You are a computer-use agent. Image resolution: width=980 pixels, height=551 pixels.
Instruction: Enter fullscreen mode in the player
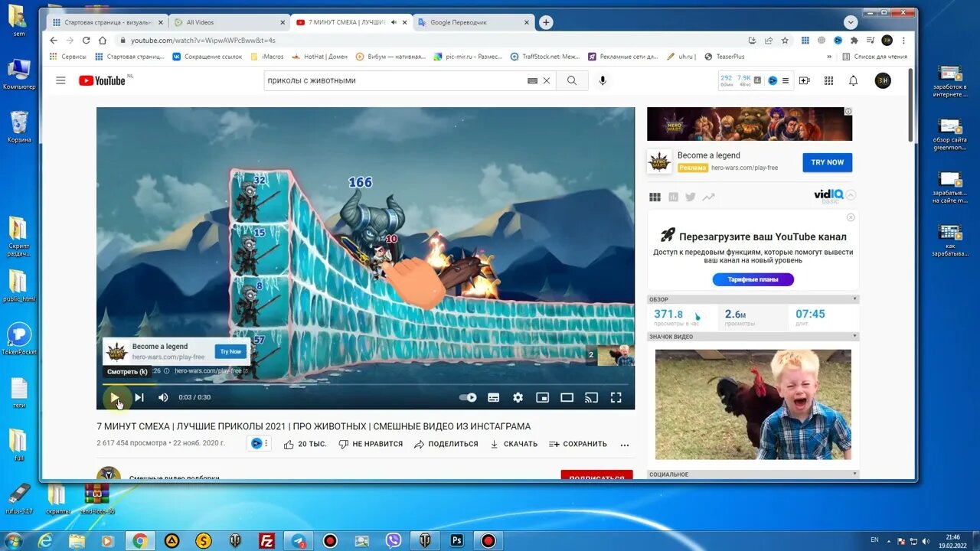pos(616,397)
